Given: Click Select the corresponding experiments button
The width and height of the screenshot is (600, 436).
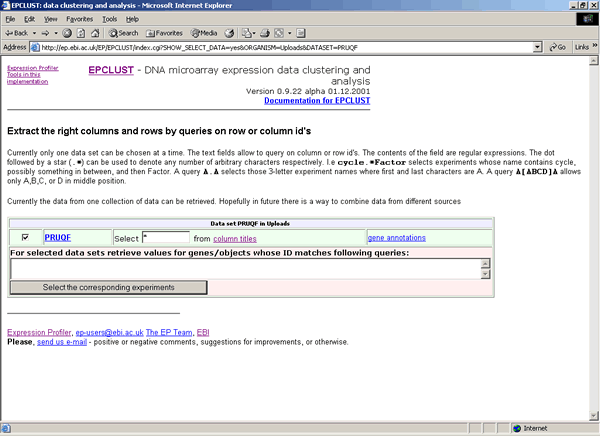Looking at the screenshot, I should pyautogui.click(x=109, y=287).
